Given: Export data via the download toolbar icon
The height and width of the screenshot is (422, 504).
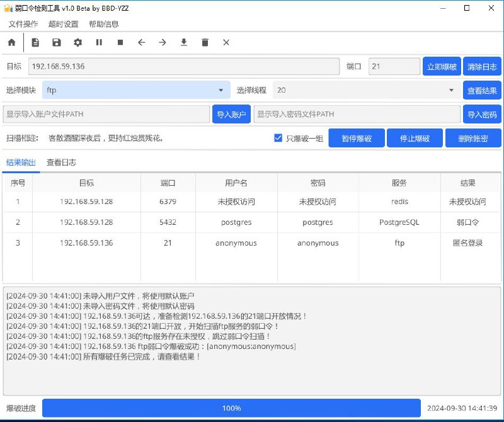Looking at the screenshot, I should click(183, 42).
